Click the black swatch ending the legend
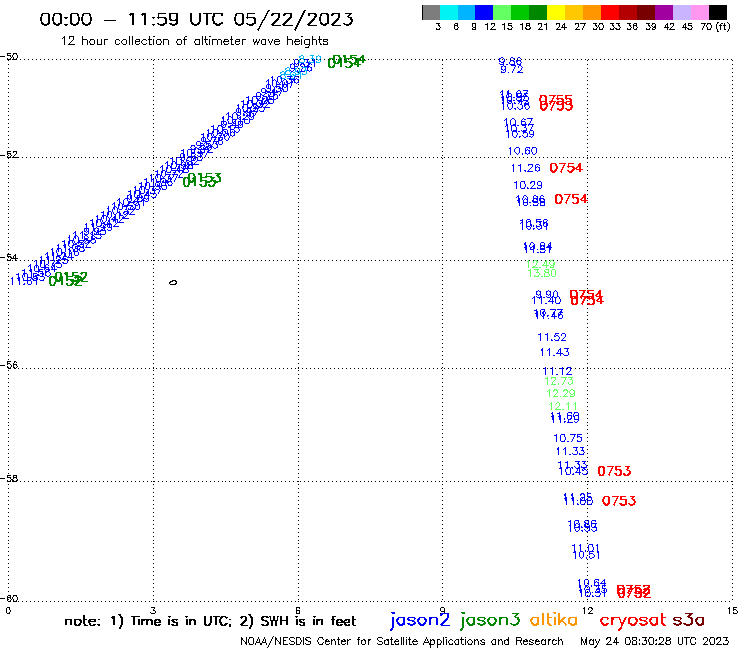The height and width of the screenshot is (650, 740). coord(717,12)
